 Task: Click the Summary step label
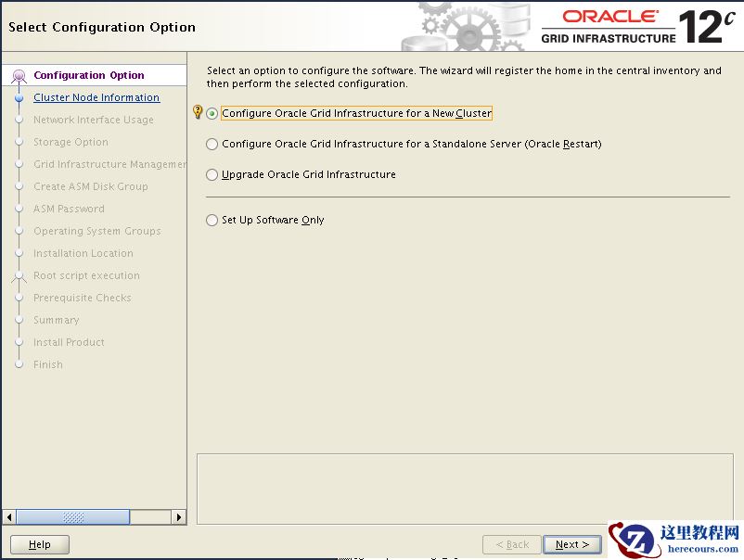[x=56, y=320]
